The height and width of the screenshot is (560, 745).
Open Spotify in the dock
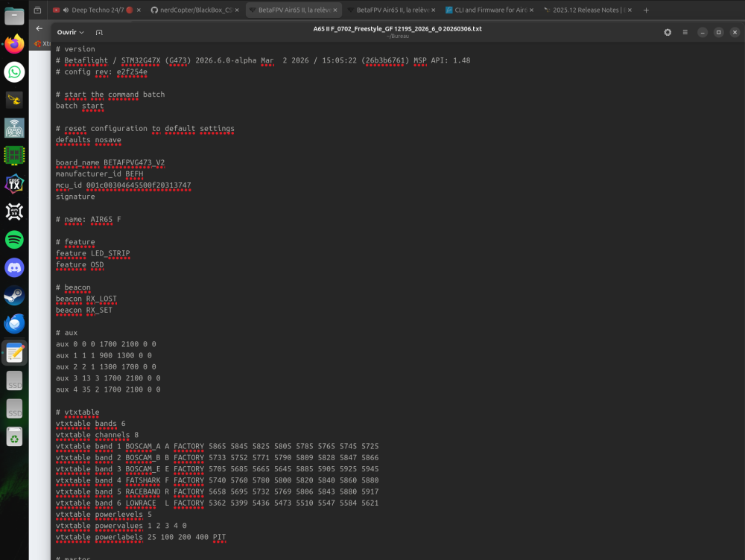coord(14,240)
